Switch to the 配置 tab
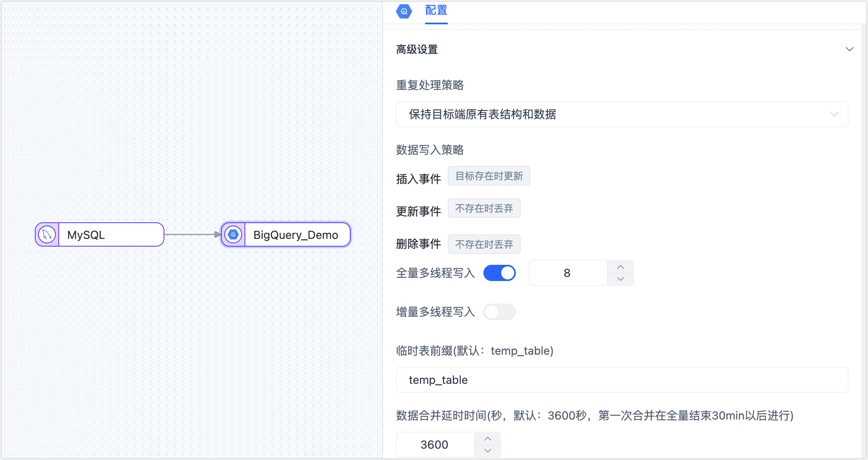The height and width of the screenshot is (460, 868). coord(436,11)
